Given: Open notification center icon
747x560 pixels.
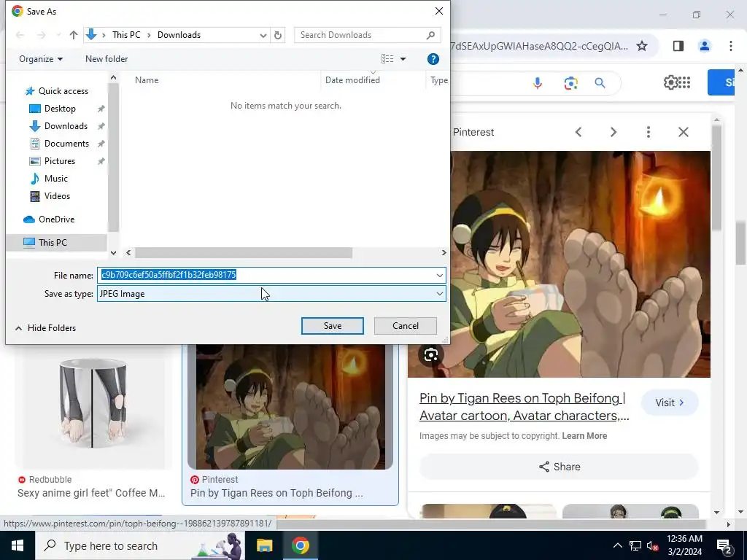Looking at the screenshot, I should 724,546.
